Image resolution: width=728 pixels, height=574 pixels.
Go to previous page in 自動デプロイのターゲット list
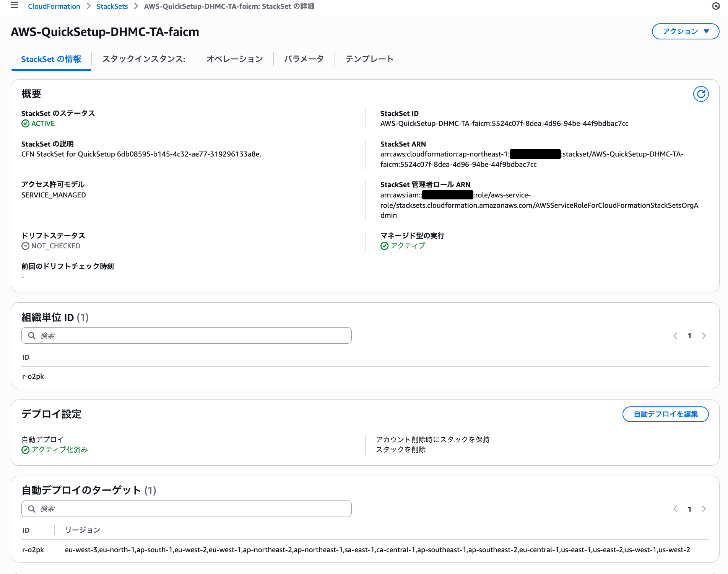[x=676, y=509]
